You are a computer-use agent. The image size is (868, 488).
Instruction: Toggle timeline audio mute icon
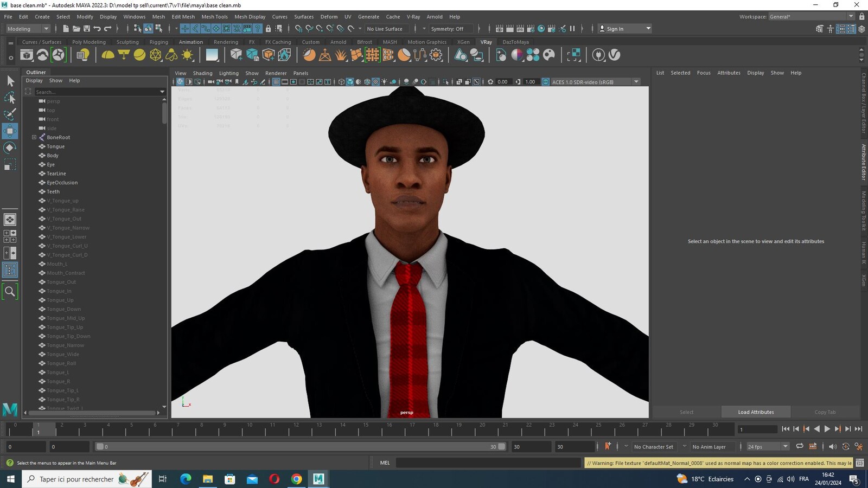pos(833,447)
